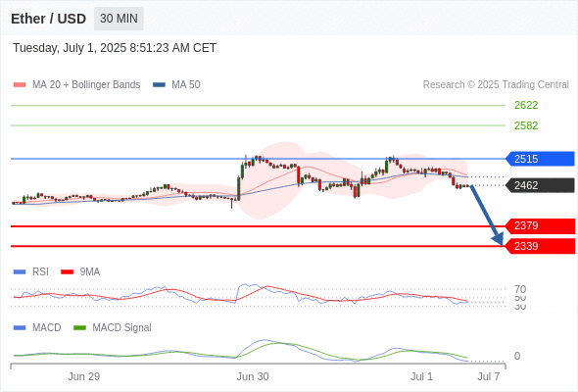Screen dimensions: 578x392
Task: Toggle the MACD legend item
Action: tap(37, 327)
